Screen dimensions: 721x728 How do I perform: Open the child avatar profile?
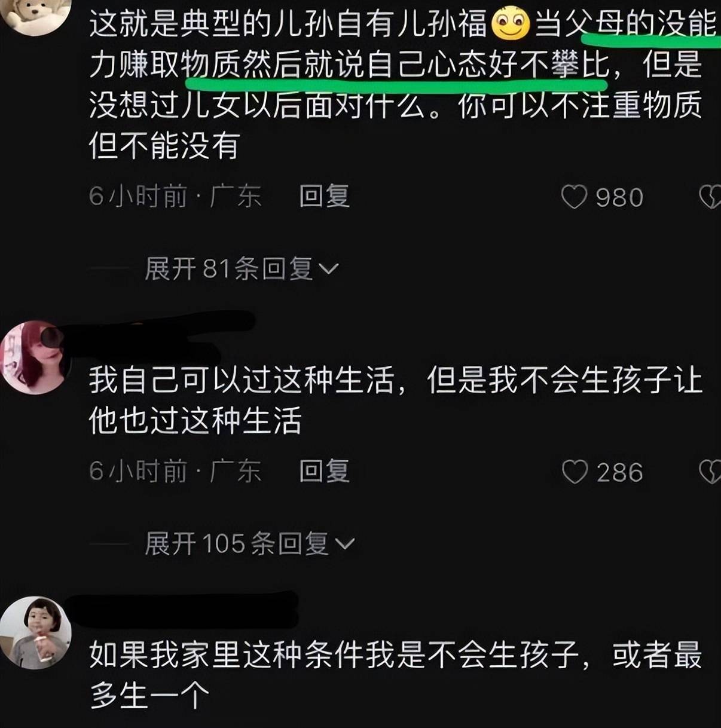click(35, 632)
